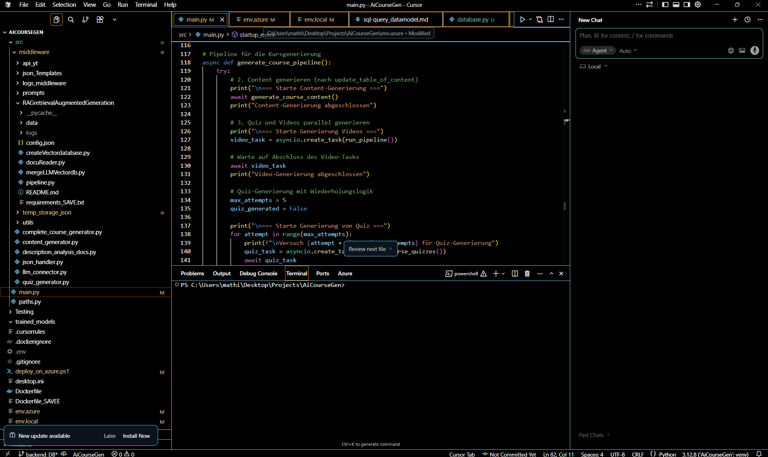
Task: Click the Split Editor icon
Action: coord(550,19)
